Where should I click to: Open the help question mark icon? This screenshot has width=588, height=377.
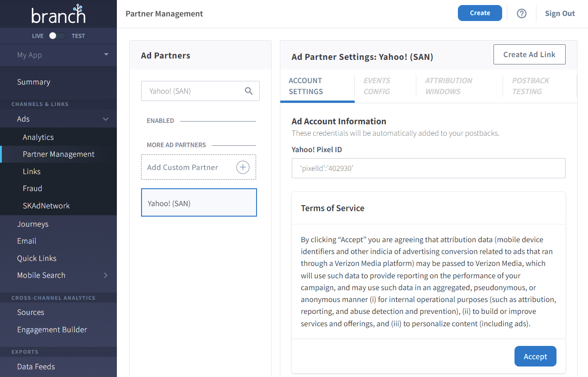[522, 14]
